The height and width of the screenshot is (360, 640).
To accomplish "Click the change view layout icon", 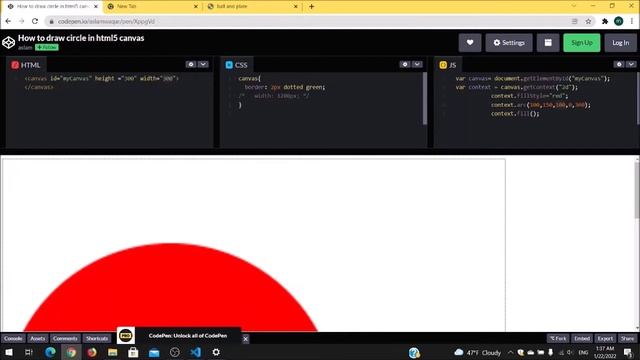I will tap(548, 42).
